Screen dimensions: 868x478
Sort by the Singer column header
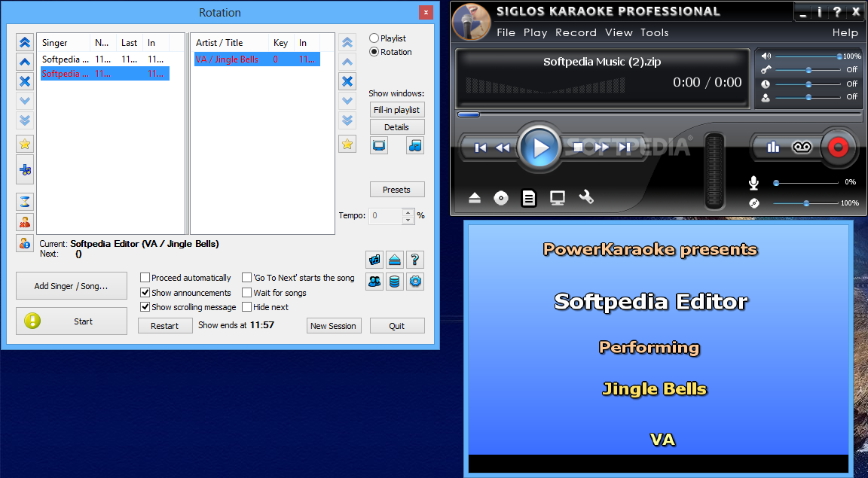63,43
